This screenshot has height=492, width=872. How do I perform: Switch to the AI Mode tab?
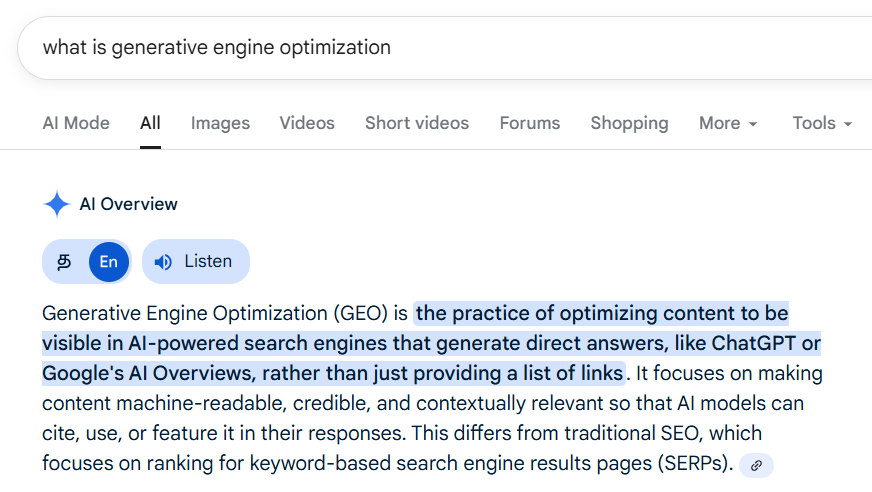coord(76,123)
